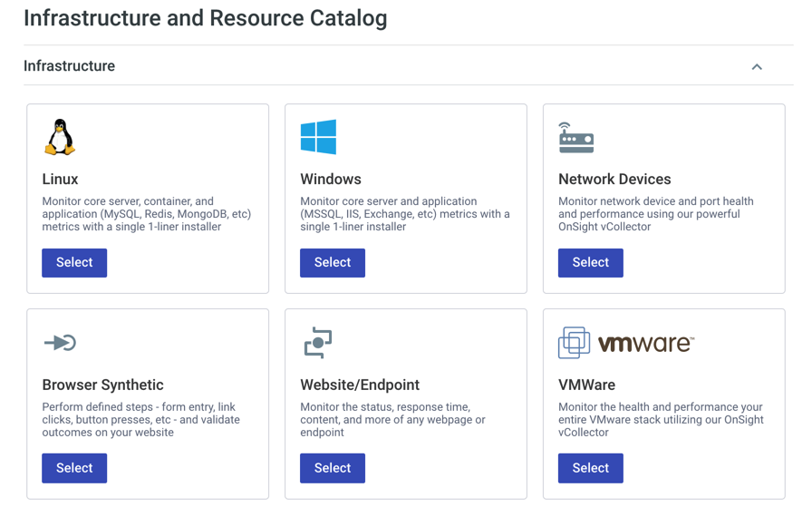Click the Linux penguin icon

(60, 137)
